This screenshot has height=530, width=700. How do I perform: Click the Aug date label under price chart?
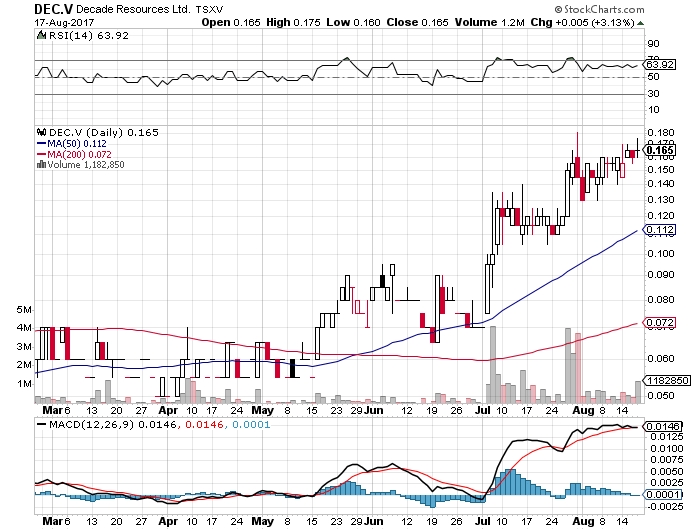583,410
